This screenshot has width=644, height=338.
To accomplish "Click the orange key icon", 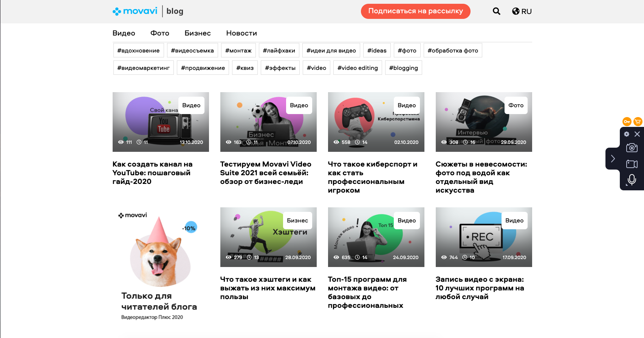I will [627, 122].
